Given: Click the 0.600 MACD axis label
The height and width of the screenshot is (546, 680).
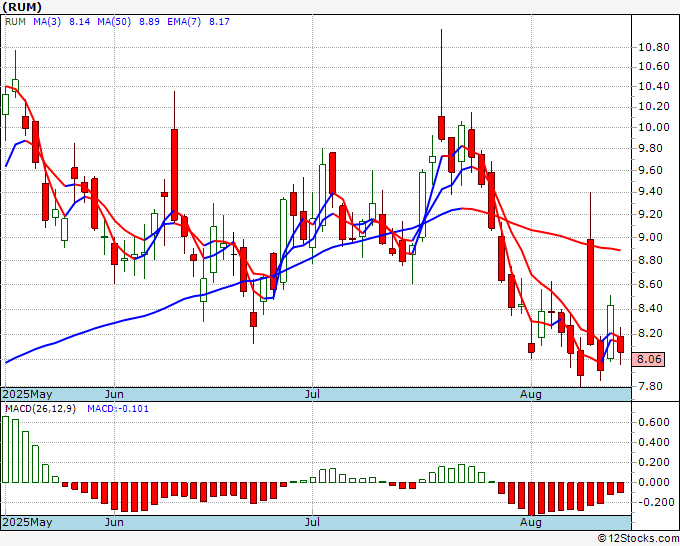Looking at the screenshot, I should point(654,422).
